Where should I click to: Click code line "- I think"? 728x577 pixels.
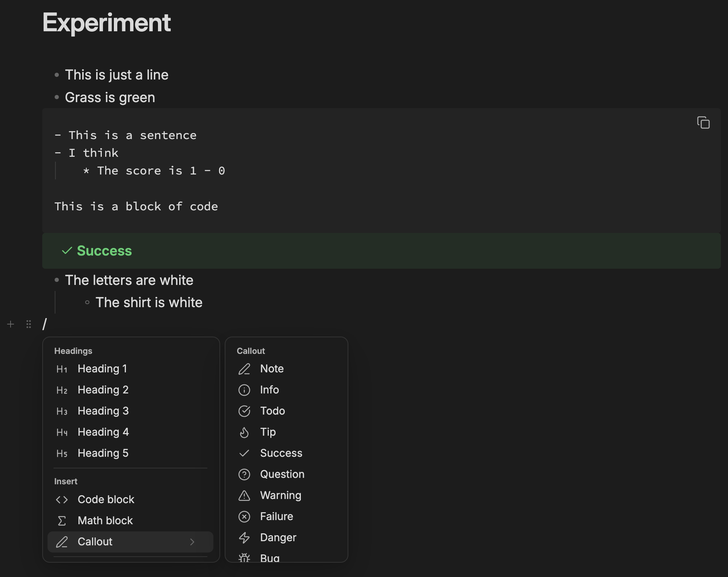click(x=86, y=153)
